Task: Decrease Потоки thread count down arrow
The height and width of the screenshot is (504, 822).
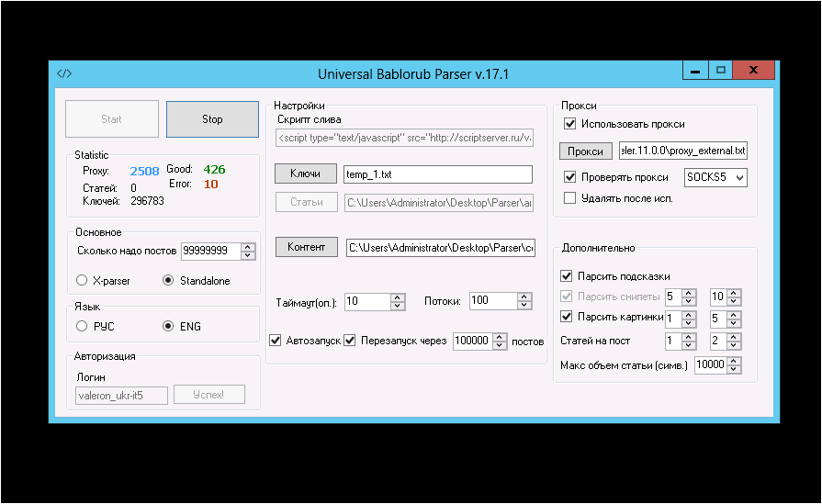Action: pos(524,305)
